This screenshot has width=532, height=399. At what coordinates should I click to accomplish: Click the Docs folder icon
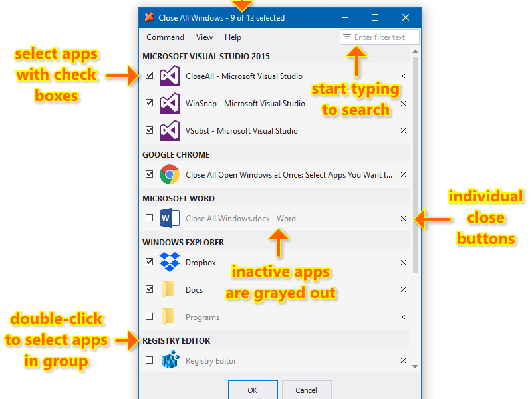point(169,290)
